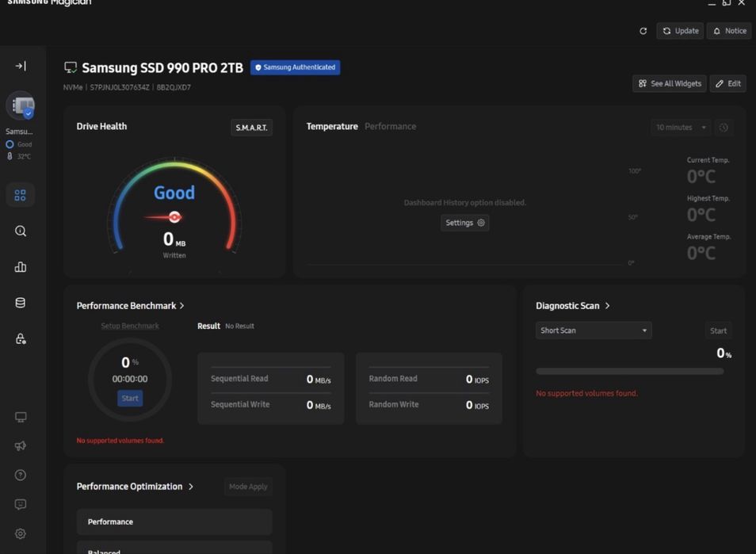Image resolution: width=756 pixels, height=554 pixels.
Task: Open the announcements megaphone sidebar icon
Action: point(21,446)
